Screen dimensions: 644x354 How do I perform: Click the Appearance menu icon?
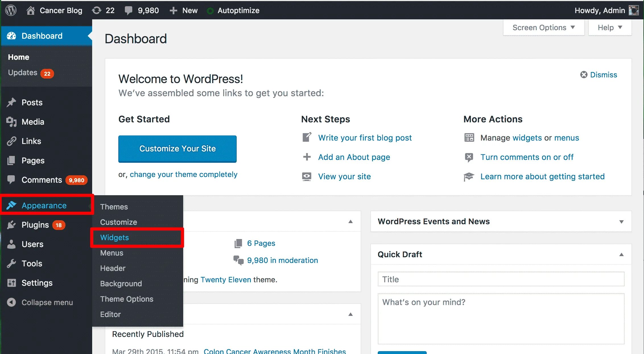[x=12, y=205]
